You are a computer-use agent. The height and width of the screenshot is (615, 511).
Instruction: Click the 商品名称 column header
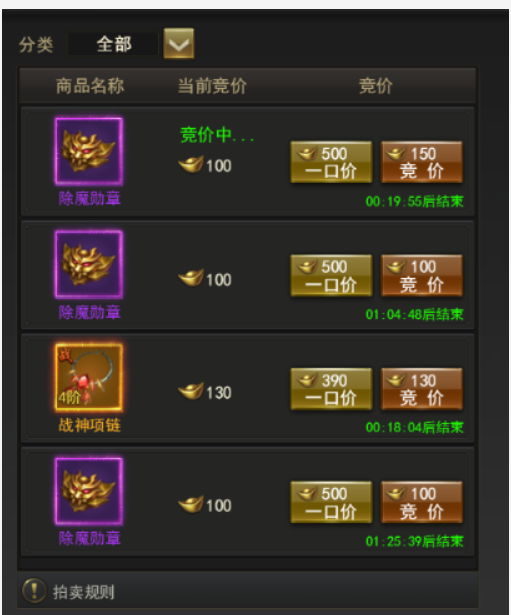[90, 86]
